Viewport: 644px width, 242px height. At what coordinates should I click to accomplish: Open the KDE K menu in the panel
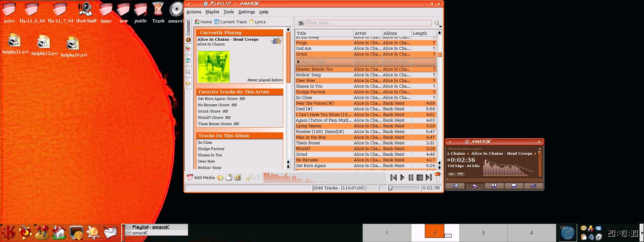pos(8,233)
